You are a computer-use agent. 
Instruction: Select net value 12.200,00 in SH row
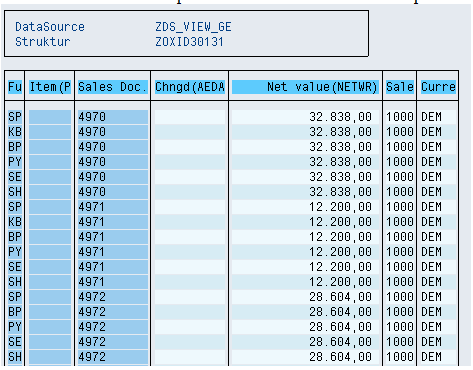[x=305, y=282]
